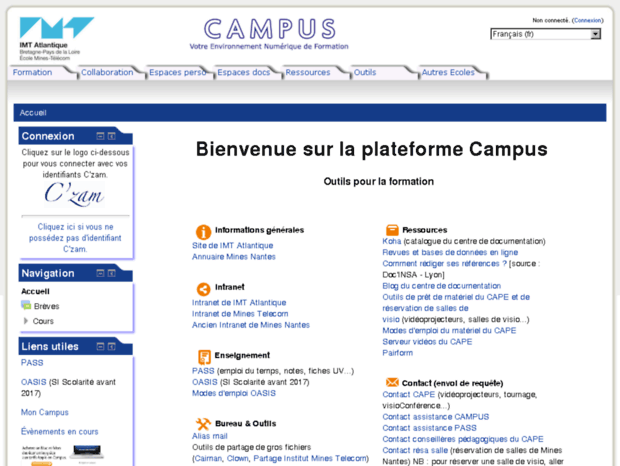Collapse the Liens utiles block with hide icon
620x466 pixels.
click(100, 347)
